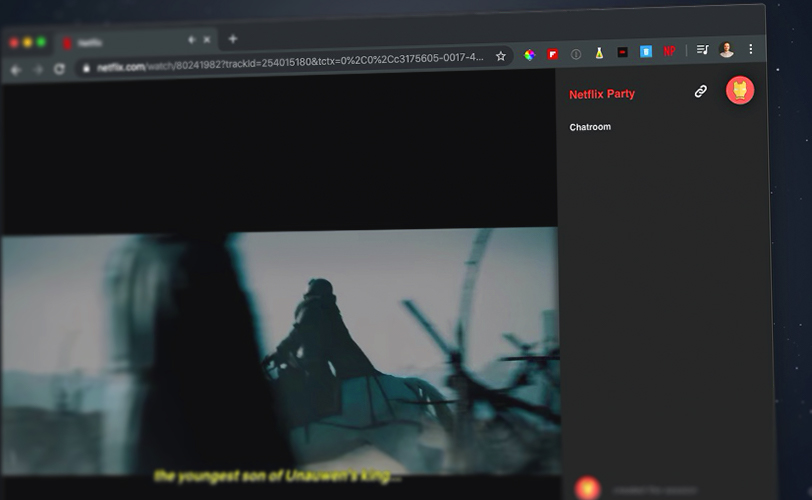Select the Netflix browser tab
The height and width of the screenshot is (500, 812).
pyautogui.click(x=137, y=41)
